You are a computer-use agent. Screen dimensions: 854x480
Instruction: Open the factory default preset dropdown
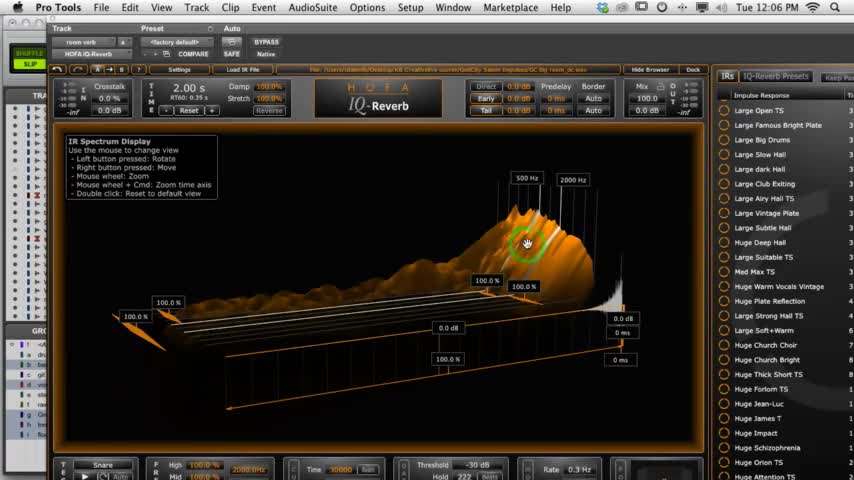177,42
